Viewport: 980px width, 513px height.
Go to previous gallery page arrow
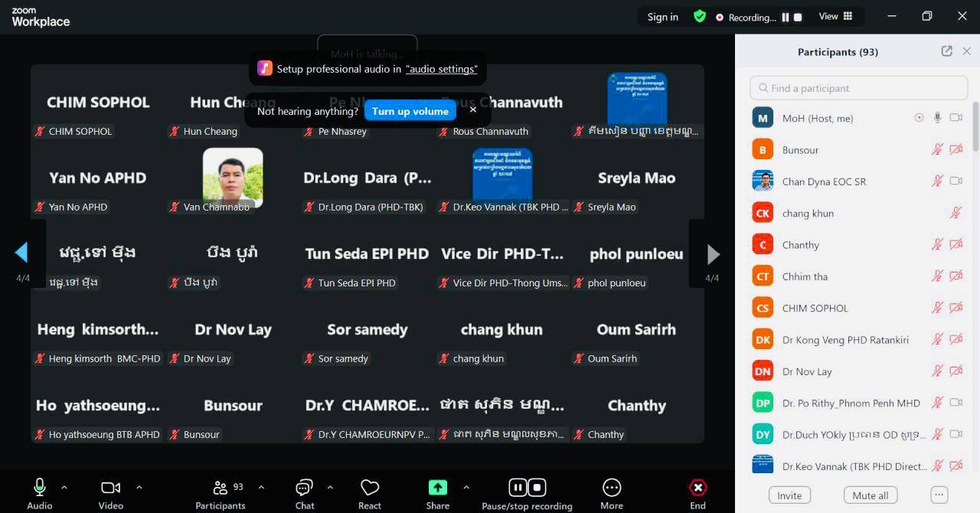pos(21,253)
